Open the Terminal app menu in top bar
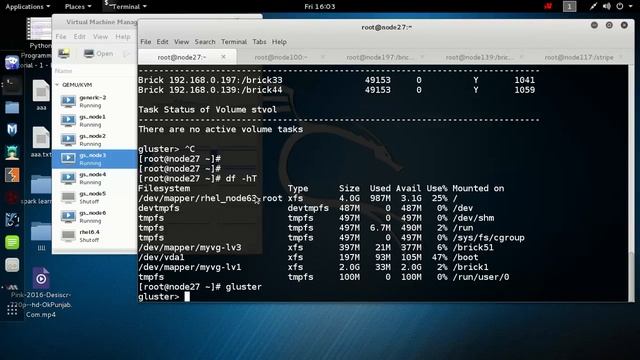 [x=125, y=7]
